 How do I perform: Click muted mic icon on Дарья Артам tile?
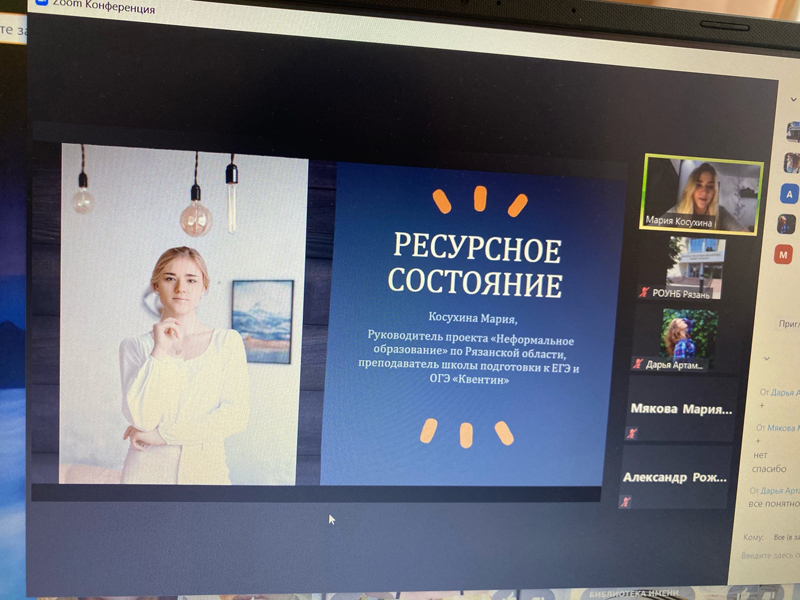pyautogui.click(x=637, y=364)
